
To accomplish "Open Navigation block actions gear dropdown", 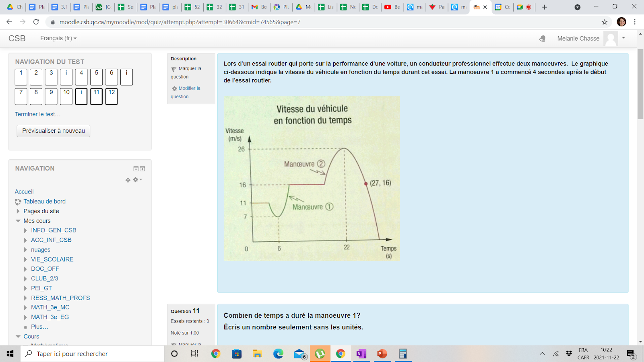I will tap(138, 180).
